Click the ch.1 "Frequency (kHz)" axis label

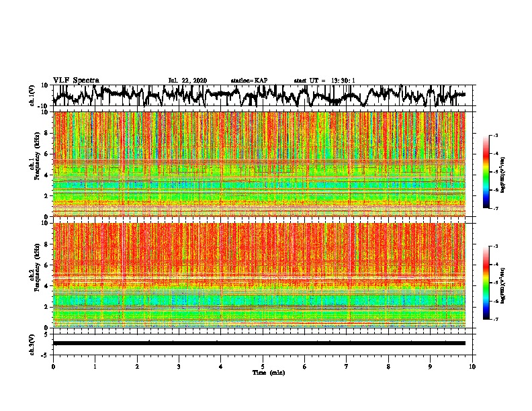point(38,156)
